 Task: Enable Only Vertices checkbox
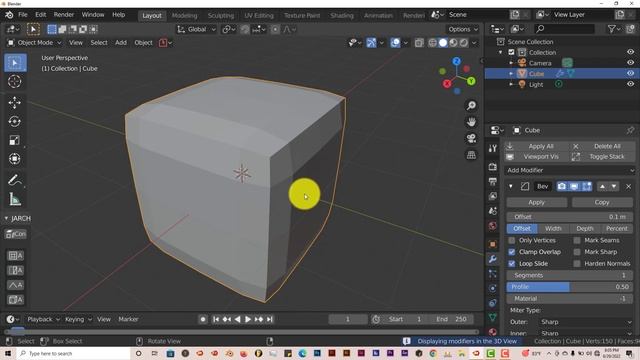point(512,240)
